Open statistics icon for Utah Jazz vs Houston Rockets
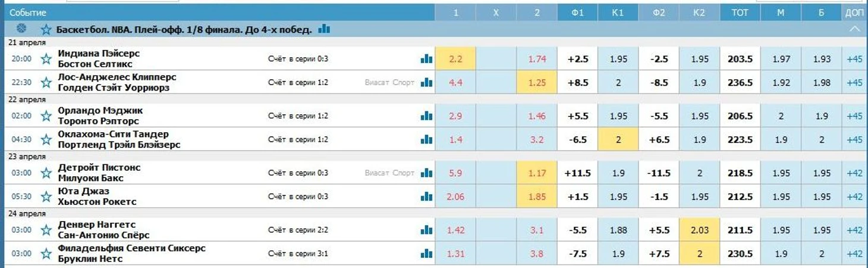The height and width of the screenshot is (268, 868). [426, 197]
